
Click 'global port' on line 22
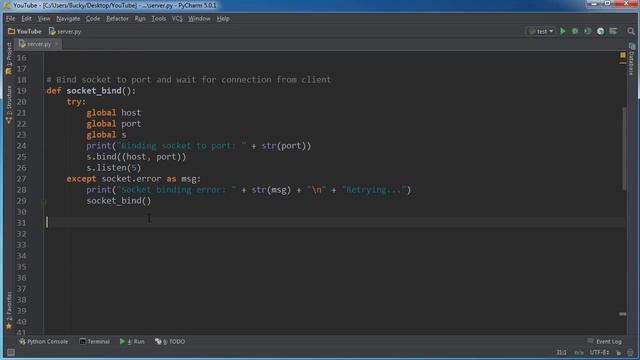(x=113, y=124)
